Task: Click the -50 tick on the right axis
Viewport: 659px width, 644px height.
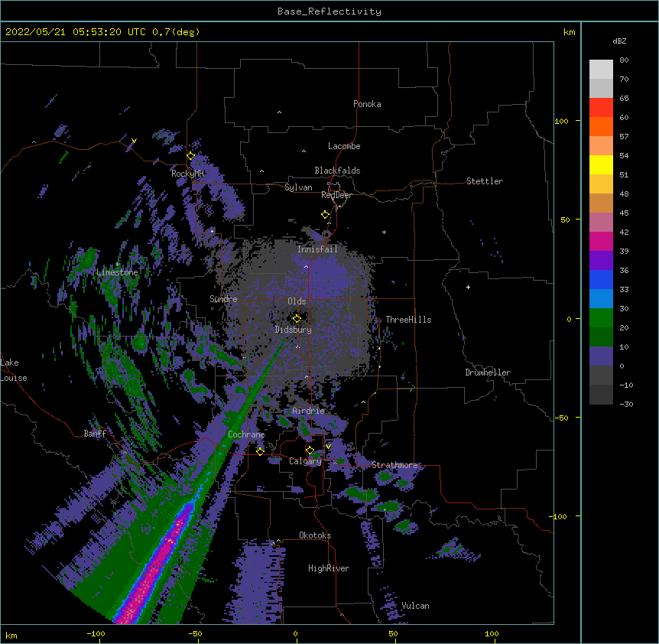Action: pos(561,418)
